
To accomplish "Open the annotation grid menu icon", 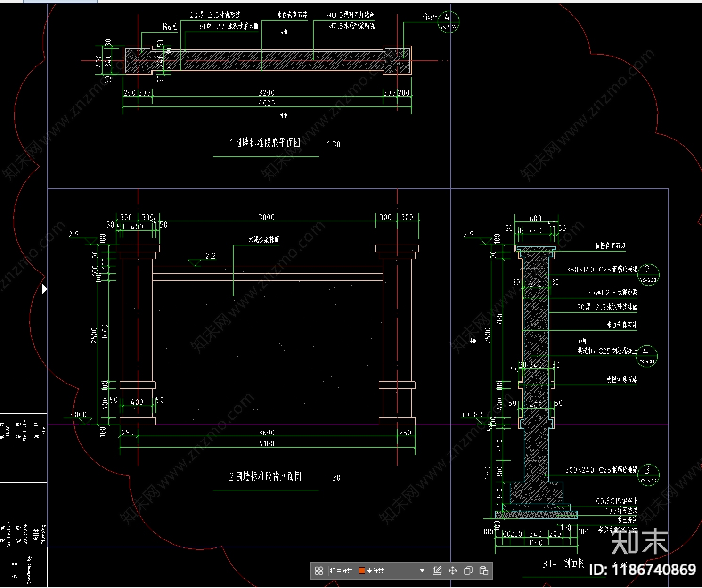I will coord(319,571).
